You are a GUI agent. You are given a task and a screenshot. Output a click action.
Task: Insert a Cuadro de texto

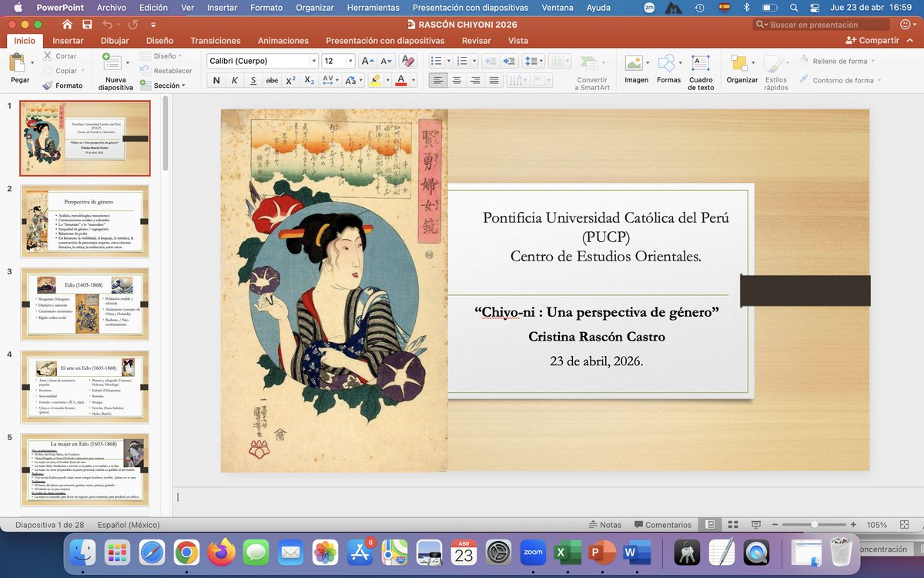coord(701,73)
